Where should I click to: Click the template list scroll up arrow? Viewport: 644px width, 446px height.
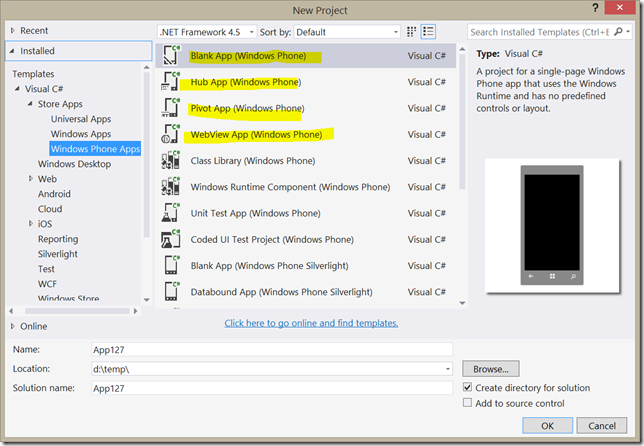point(462,49)
